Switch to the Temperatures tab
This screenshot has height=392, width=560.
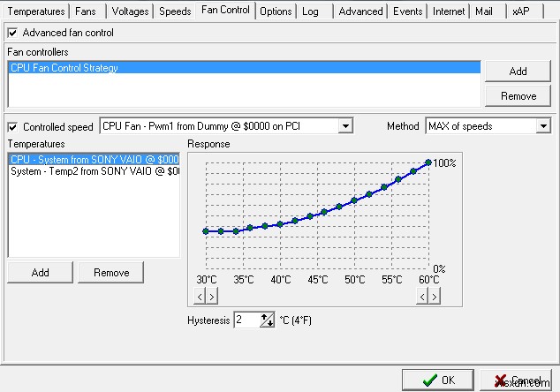click(x=36, y=11)
